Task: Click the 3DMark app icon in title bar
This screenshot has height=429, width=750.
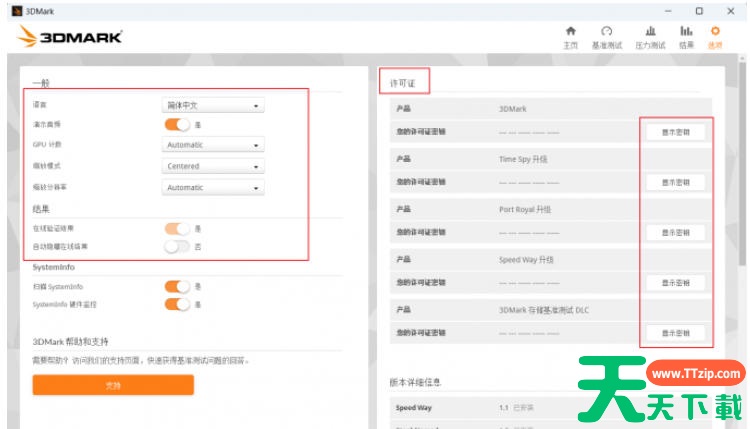Action: pos(17,11)
